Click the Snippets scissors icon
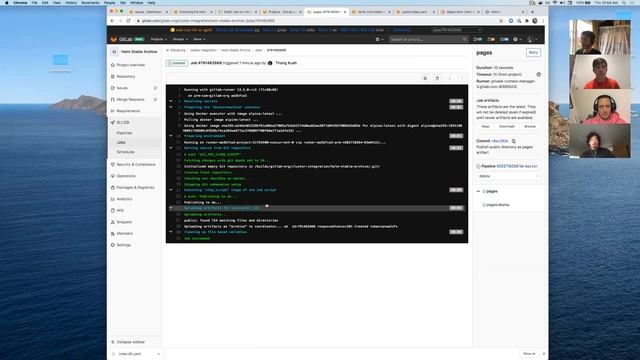Image resolution: width=640 pixels, height=360 pixels. (113, 222)
